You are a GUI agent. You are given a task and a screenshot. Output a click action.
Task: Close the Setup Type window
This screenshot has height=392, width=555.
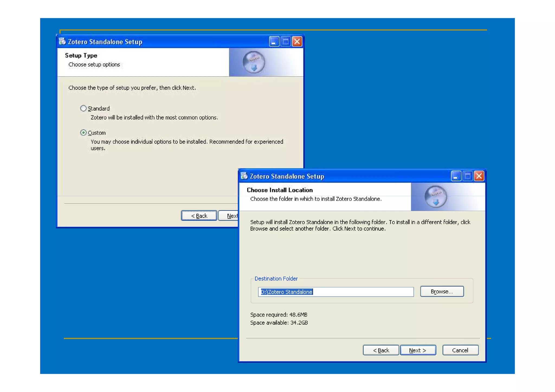(x=297, y=41)
